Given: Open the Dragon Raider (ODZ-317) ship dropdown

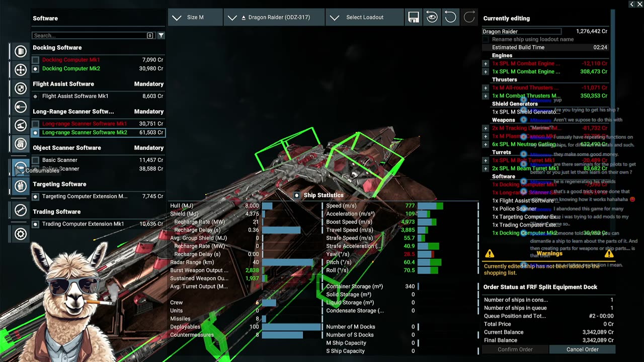Looking at the screenshot, I should (x=274, y=17).
